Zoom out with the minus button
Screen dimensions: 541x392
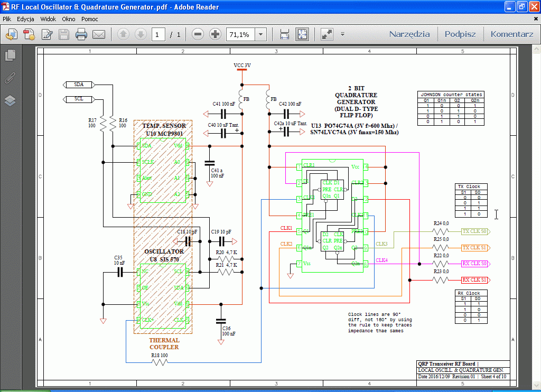(x=198, y=35)
